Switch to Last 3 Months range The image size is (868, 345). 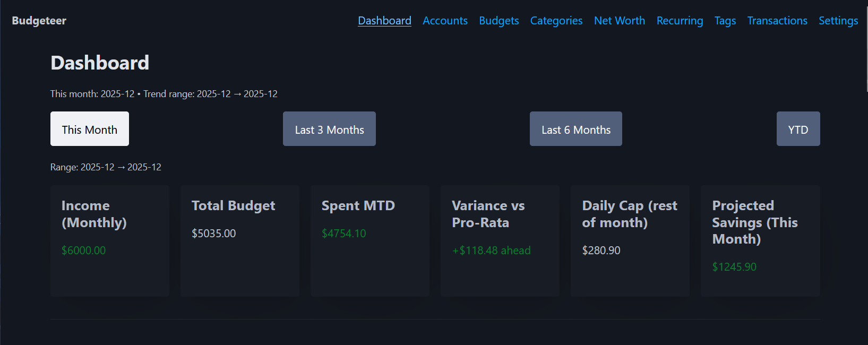tap(329, 128)
